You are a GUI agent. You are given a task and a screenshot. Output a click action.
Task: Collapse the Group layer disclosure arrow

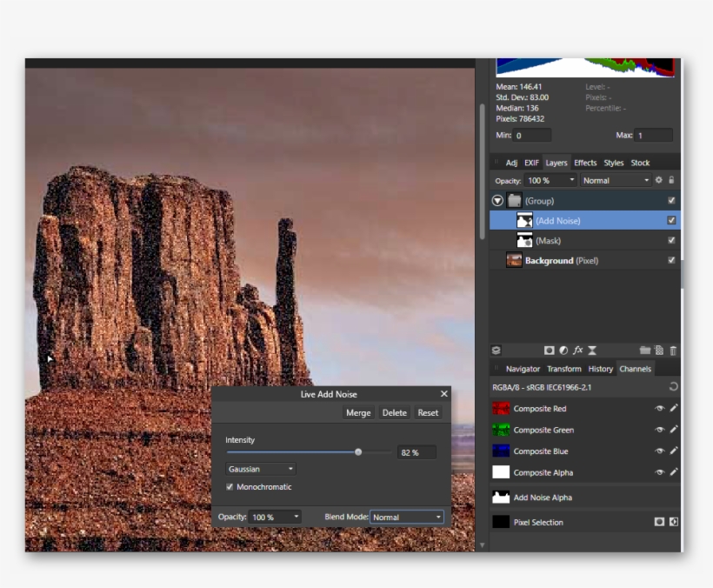click(497, 201)
